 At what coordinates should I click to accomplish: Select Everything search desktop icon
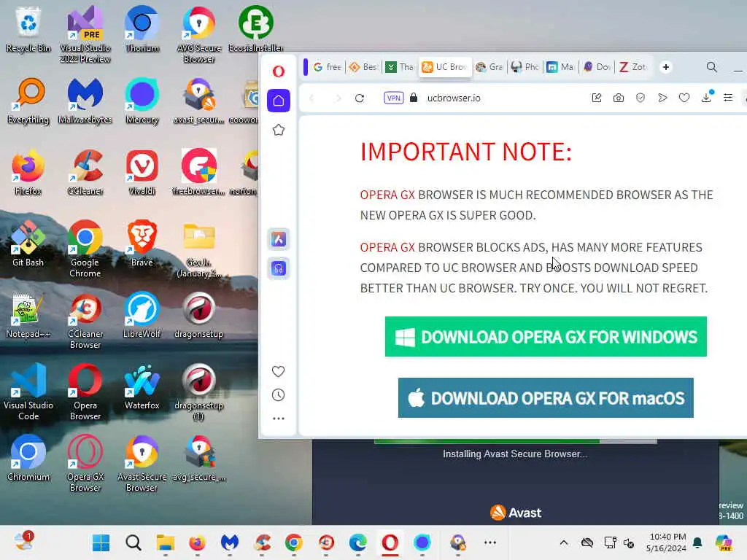28,101
